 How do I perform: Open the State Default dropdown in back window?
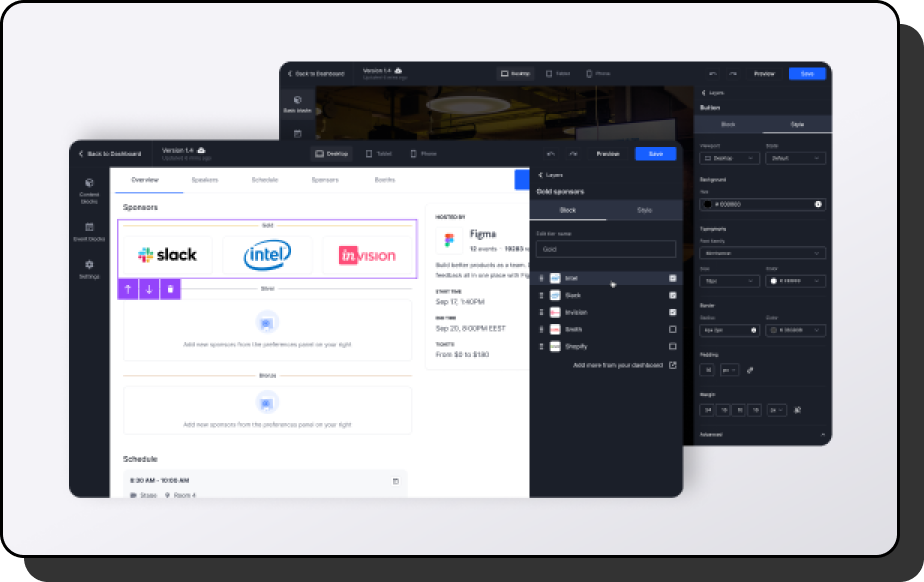click(x=796, y=158)
